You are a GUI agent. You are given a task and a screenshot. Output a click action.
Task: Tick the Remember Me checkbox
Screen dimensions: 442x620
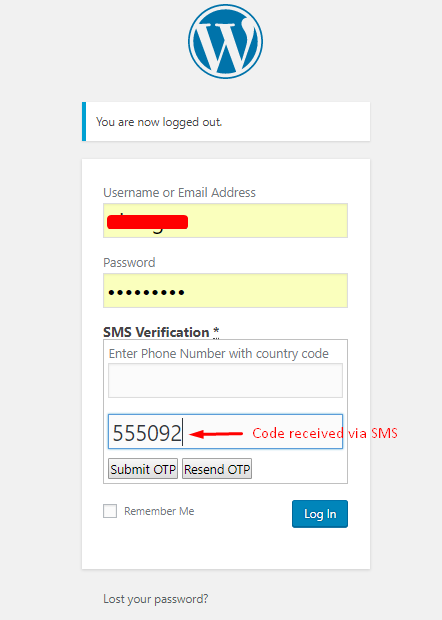(x=110, y=511)
